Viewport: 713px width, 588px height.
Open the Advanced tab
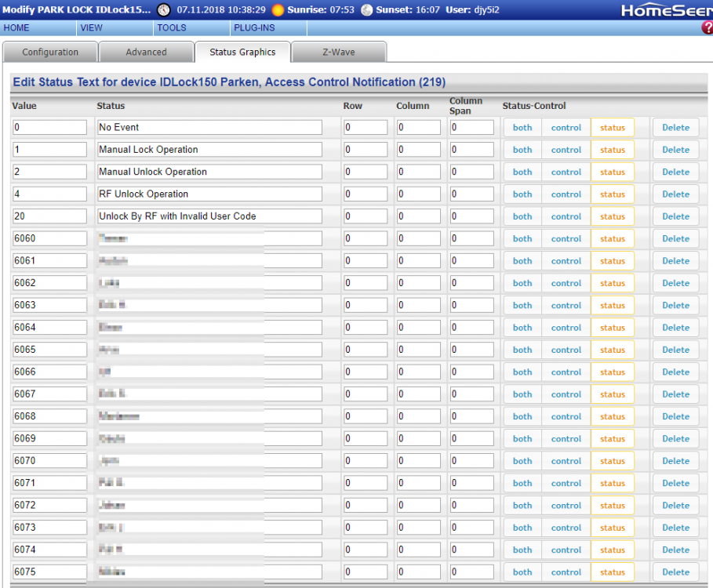point(146,53)
